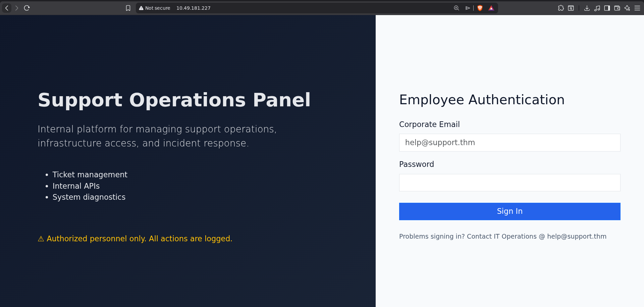This screenshot has width=644, height=307.
Task: Reload the page with the refresh icon
Action: pos(27,8)
